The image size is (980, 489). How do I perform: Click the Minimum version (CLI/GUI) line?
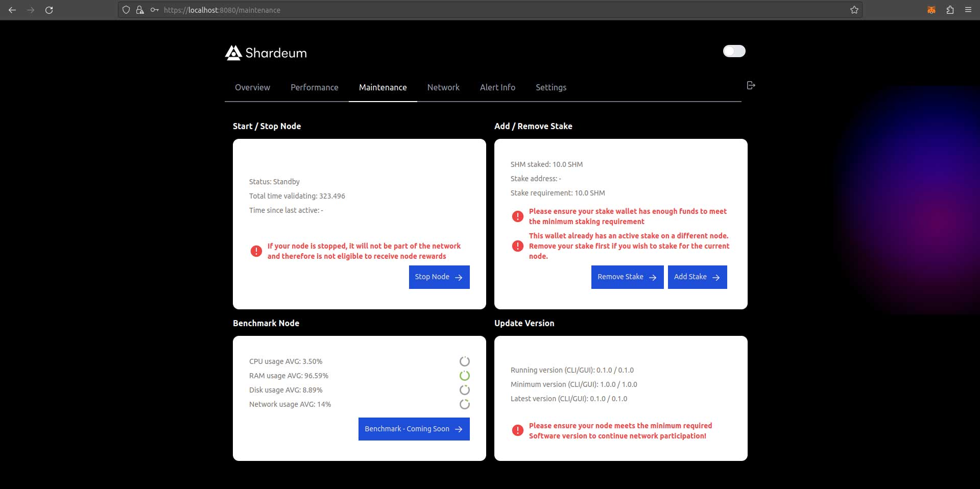[574, 384]
